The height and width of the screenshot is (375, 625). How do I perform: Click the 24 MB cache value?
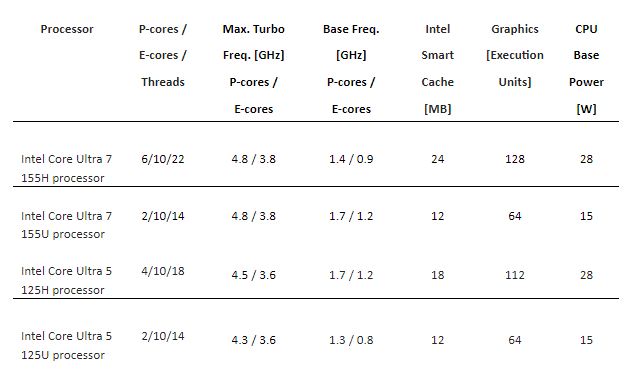[x=438, y=159]
